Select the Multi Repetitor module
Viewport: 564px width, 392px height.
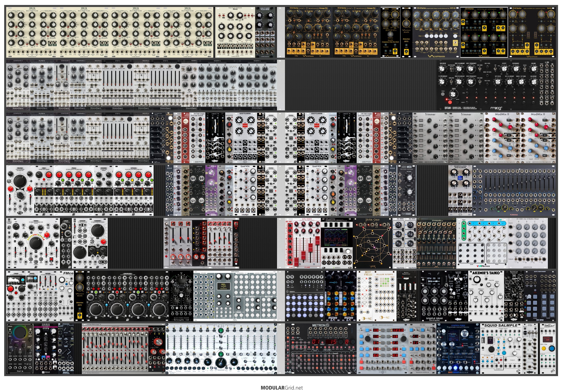point(406,296)
